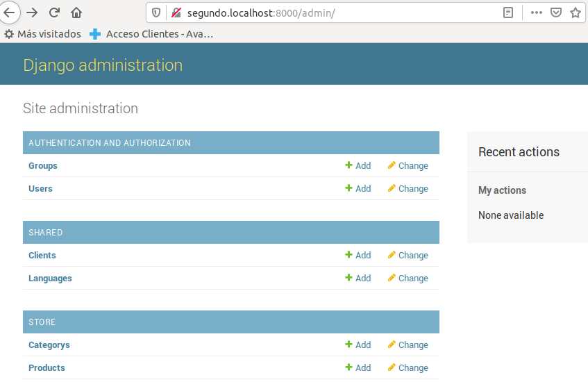This screenshot has width=588, height=382.
Task: Open the Groups model list
Action: [x=43, y=166]
